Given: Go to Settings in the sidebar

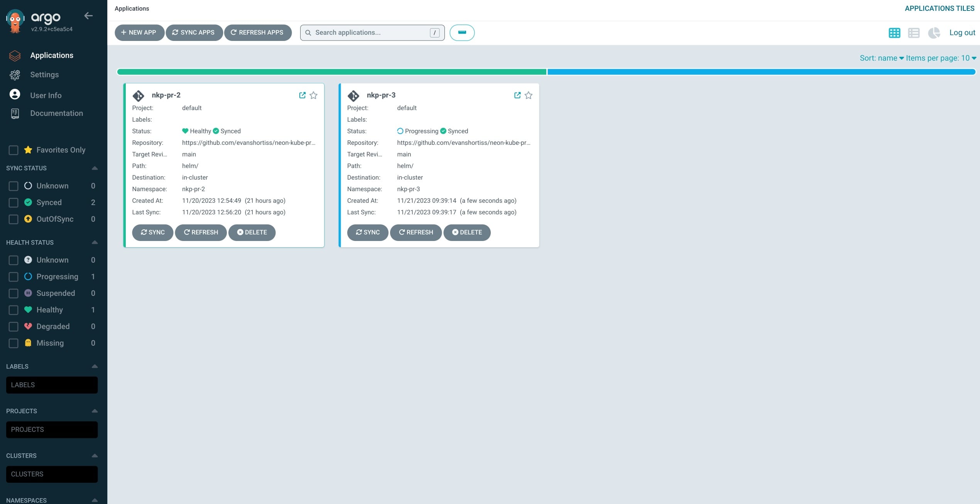Looking at the screenshot, I should (x=44, y=75).
